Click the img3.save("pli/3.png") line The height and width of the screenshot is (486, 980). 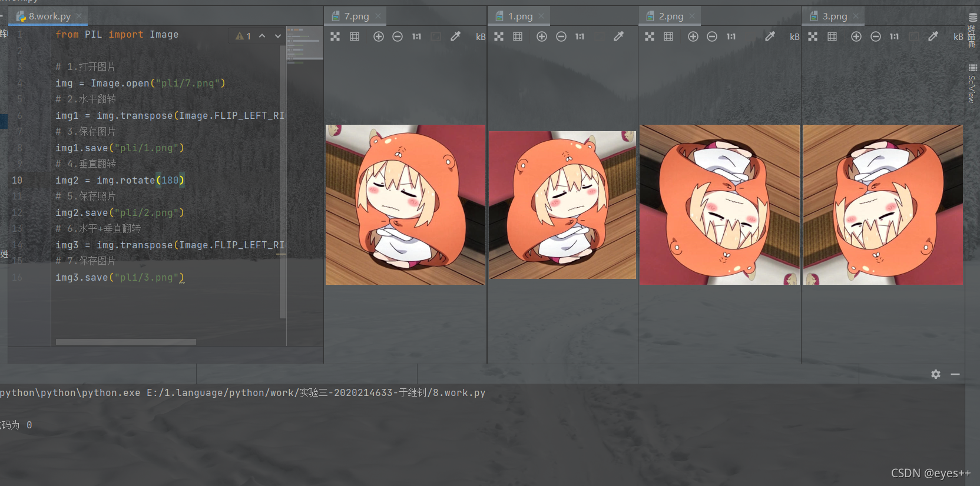[120, 277]
